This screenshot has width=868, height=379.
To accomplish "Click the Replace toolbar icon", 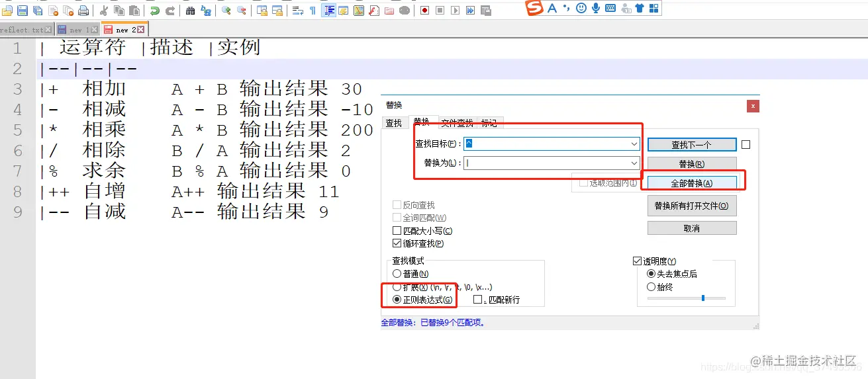I will point(206,11).
